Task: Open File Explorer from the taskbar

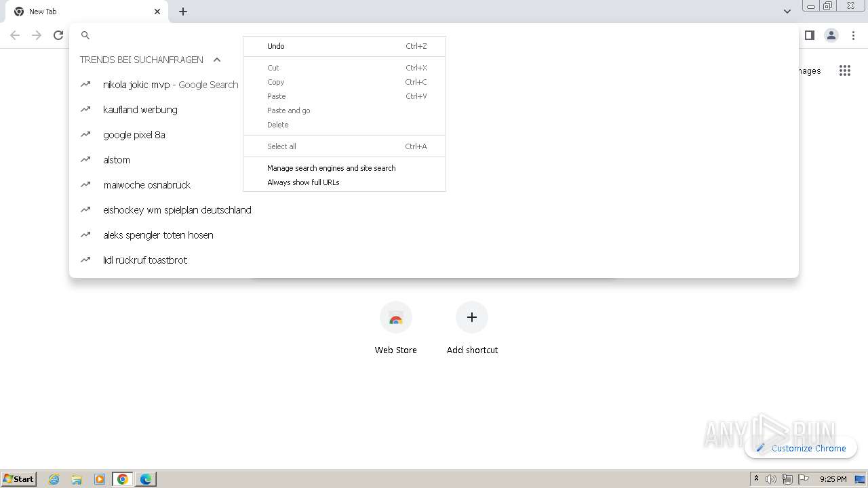Action: [77, 479]
